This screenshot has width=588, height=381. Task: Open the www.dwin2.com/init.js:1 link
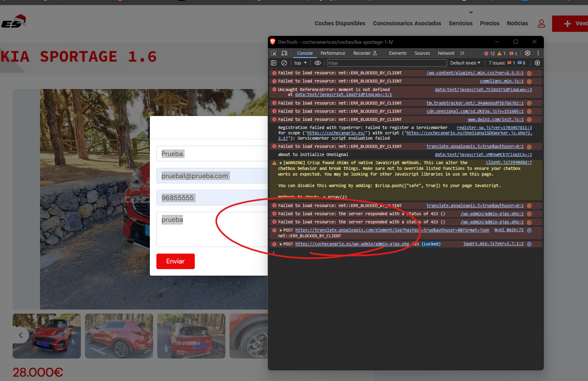[x=495, y=120]
